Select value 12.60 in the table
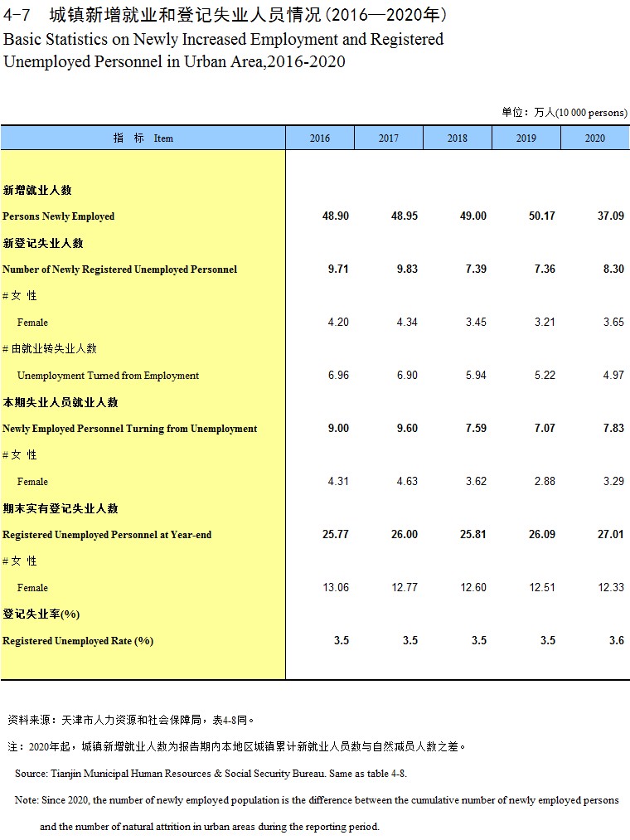Viewport: 630px width, 840px height. click(x=473, y=587)
